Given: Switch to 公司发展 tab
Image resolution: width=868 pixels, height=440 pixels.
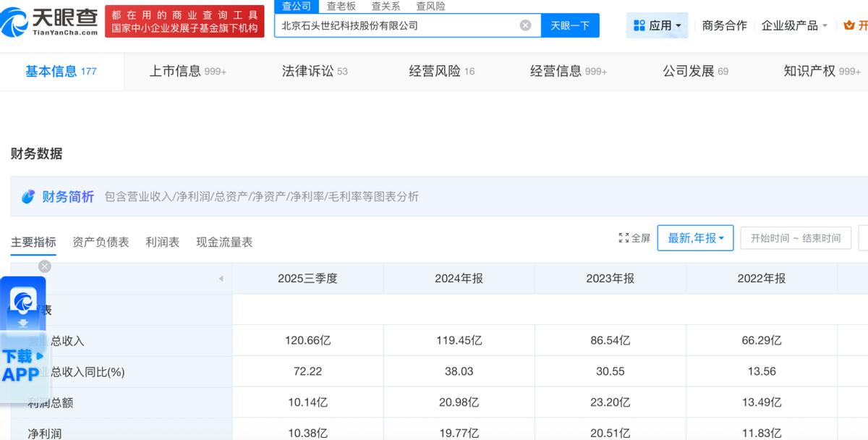Looking at the screenshot, I should click(696, 71).
